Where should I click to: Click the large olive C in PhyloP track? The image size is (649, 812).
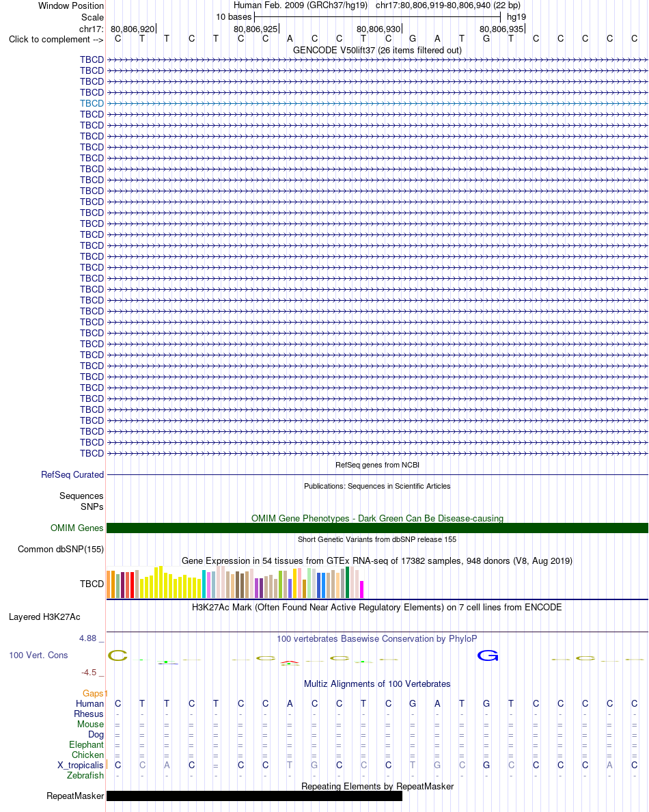coord(118,655)
